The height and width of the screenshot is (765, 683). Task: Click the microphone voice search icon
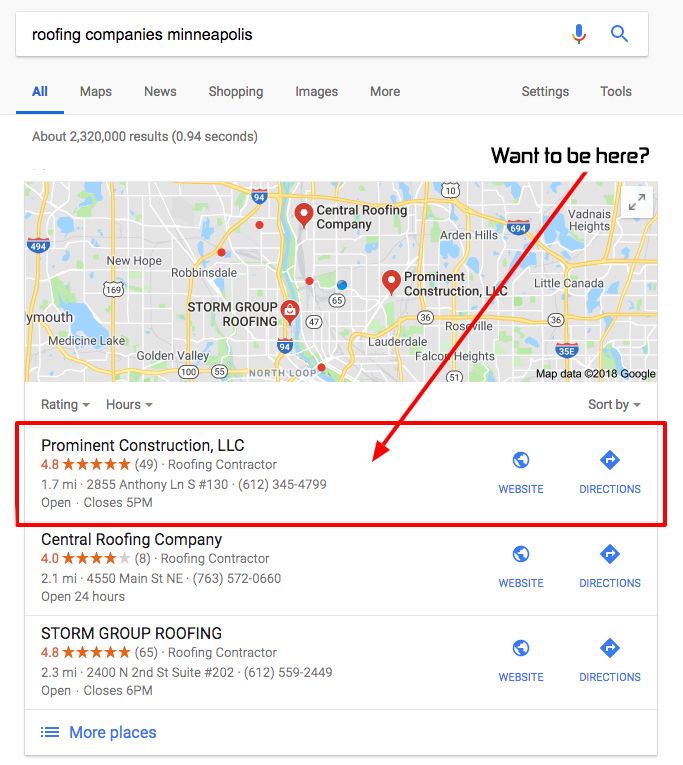579,34
